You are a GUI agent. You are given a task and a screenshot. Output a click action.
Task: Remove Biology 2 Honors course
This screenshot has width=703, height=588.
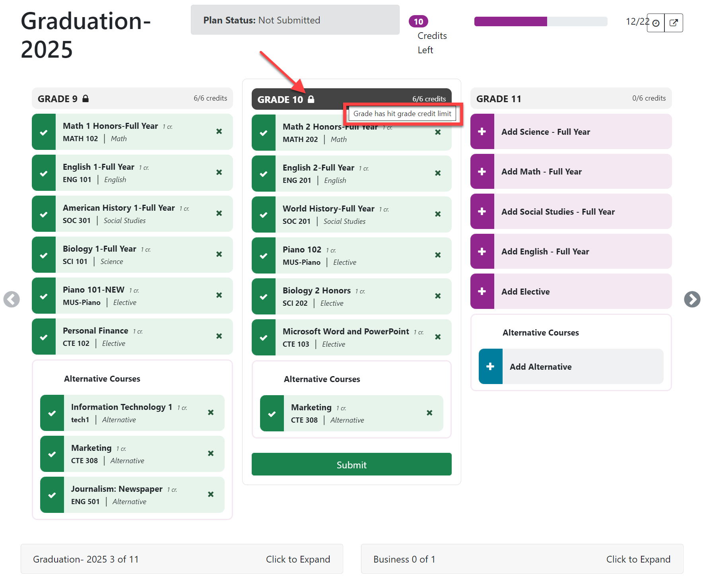click(x=438, y=296)
